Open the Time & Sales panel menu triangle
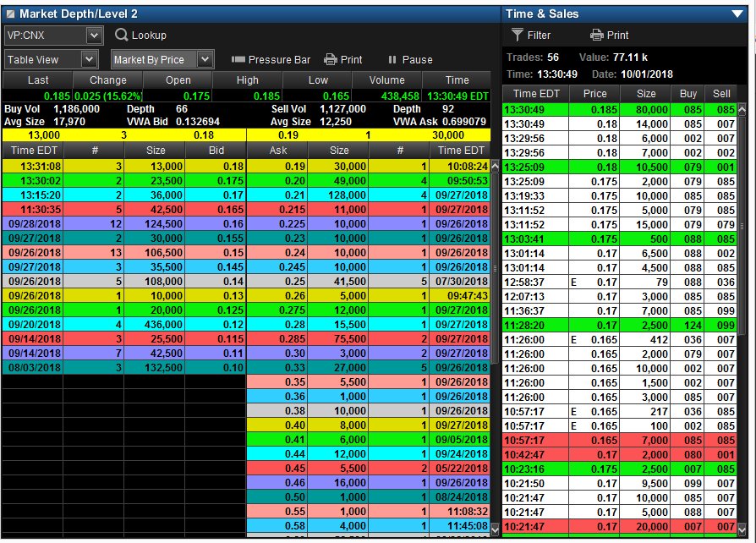The height and width of the screenshot is (543, 756). pos(737,14)
